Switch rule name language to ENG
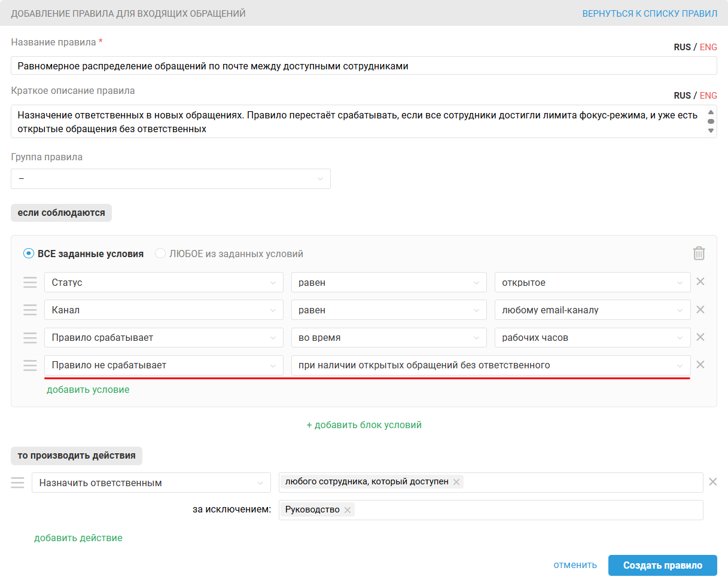This screenshot has width=728, height=586. click(x=708, y=47)
